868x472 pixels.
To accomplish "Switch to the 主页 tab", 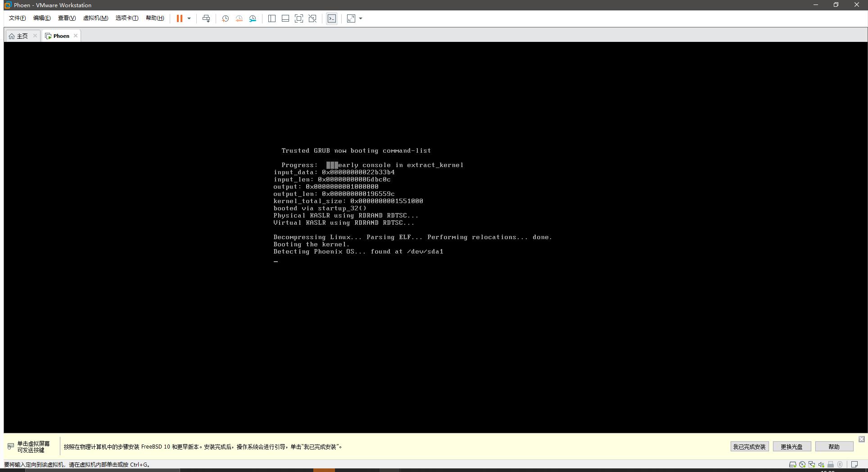I will (x=20, y=36).
